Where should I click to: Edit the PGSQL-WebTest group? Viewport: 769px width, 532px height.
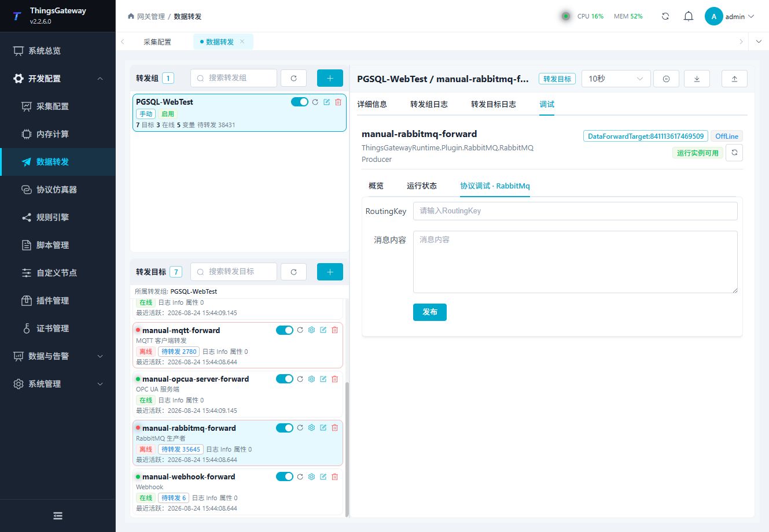(327, 102)
